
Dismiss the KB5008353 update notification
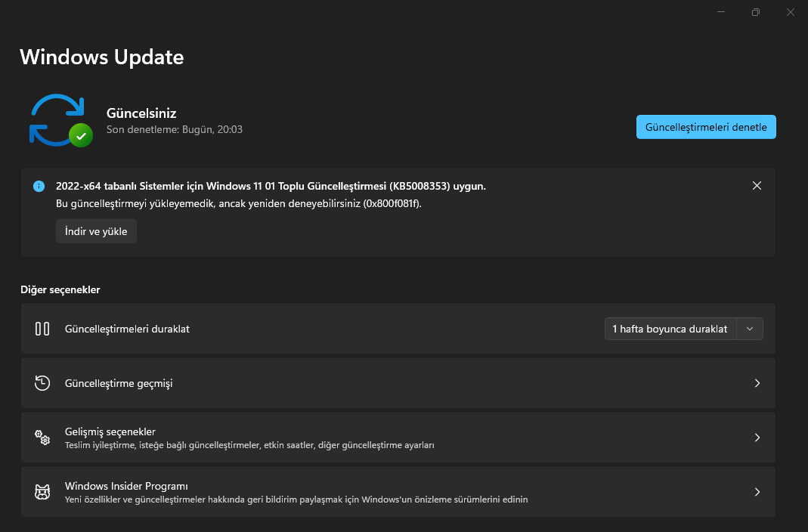(757, 185)
